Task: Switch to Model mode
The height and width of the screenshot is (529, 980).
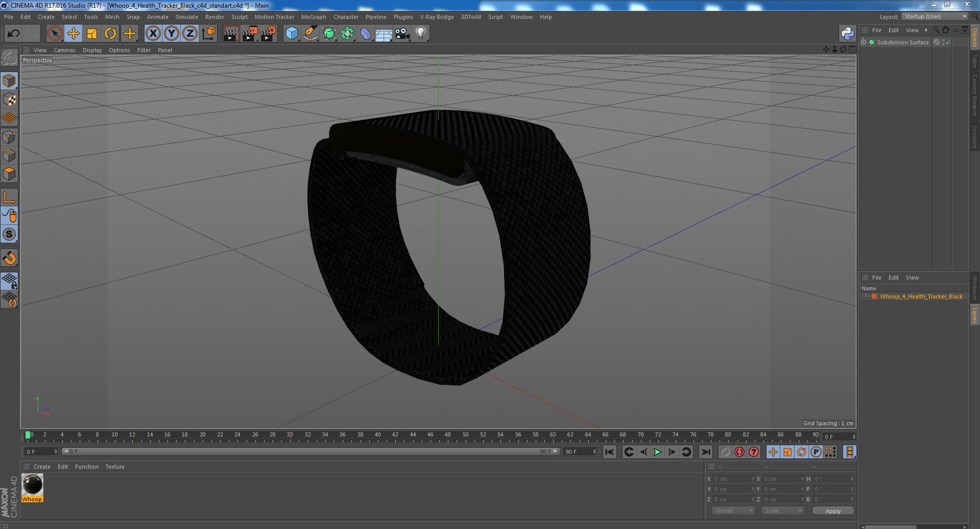Action: pos(9,81)
